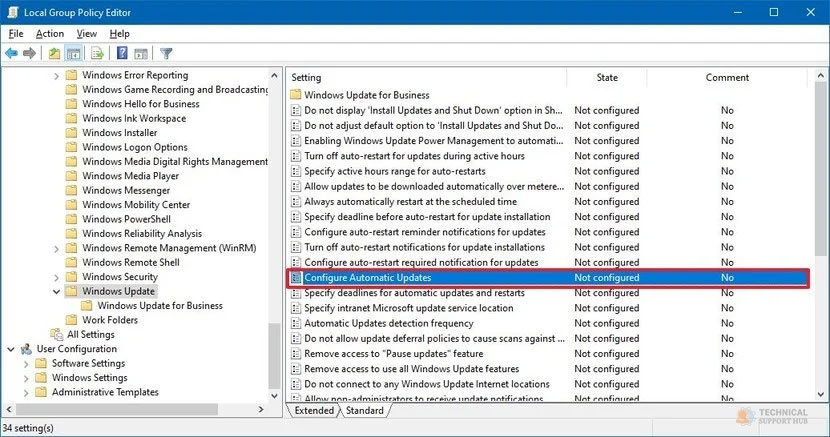Click policy icon beside Remove access to Pause updates
The width and height of the screenshot is (830, 437).
point(296,354)
